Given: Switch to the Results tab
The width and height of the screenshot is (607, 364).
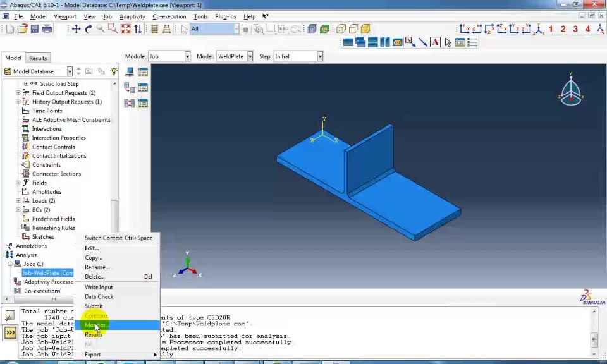Looking at the screenshot, I should click(38, 58).
